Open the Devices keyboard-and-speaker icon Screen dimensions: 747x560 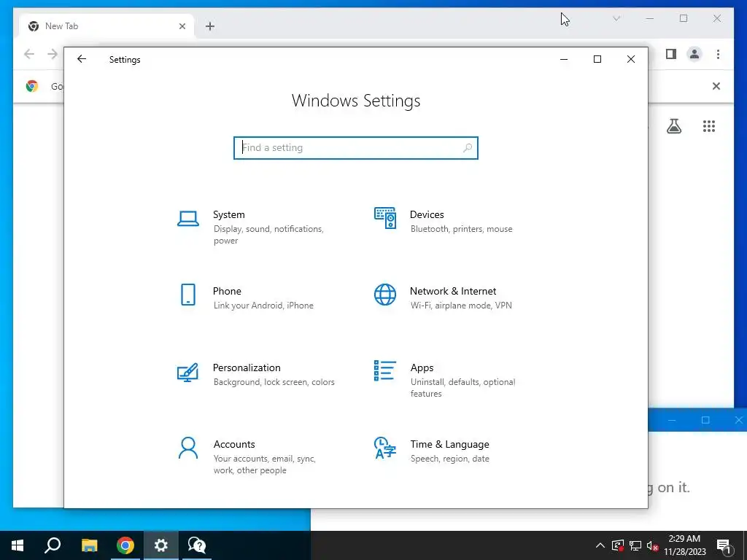385,218
